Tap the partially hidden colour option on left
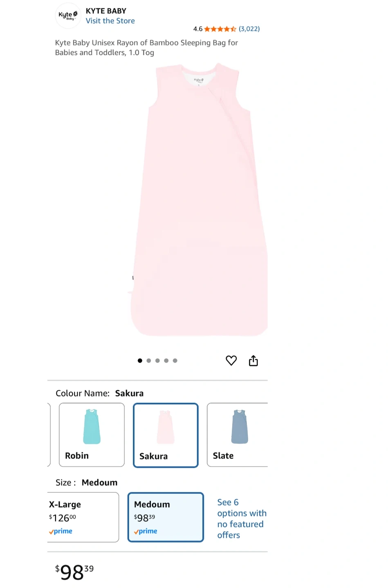Image resolution: width=388 pixels, height=588 pixels. (x=49, y=435)
